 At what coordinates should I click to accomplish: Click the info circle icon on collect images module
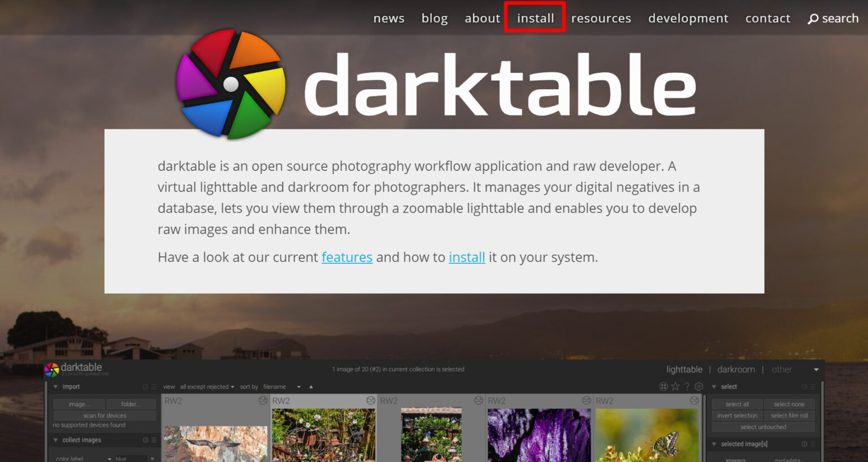tap(145, 440)
